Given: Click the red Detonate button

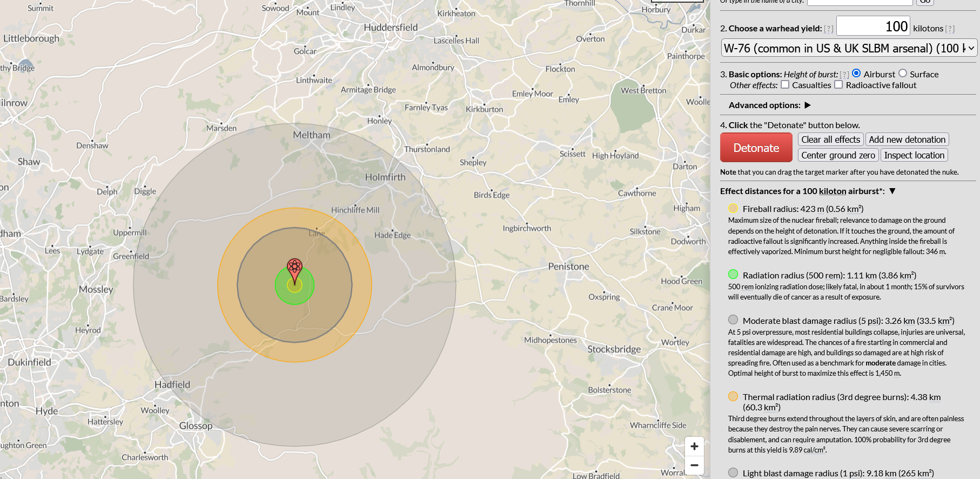Looking at the screenshot, I should coord(756,148).
